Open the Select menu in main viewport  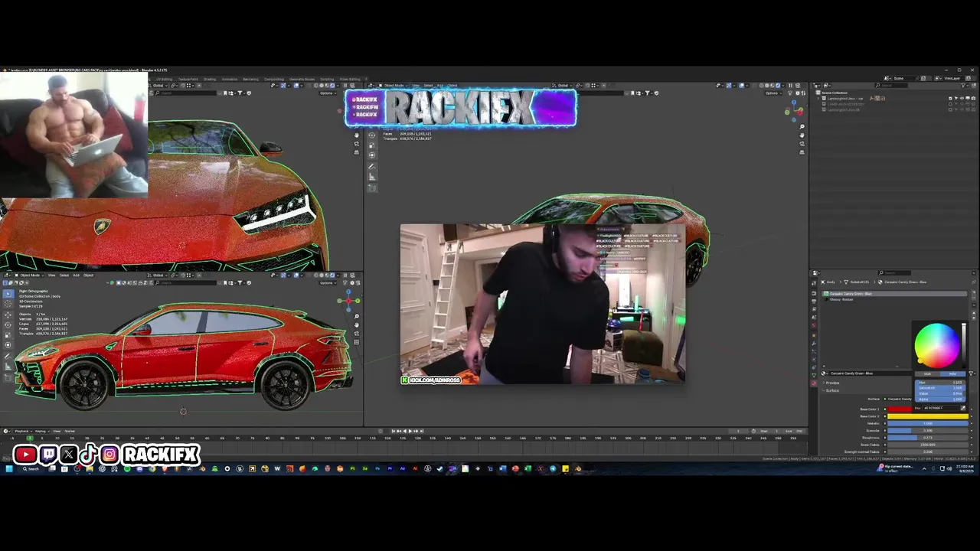pyautogui.click(x=428, y=85)
